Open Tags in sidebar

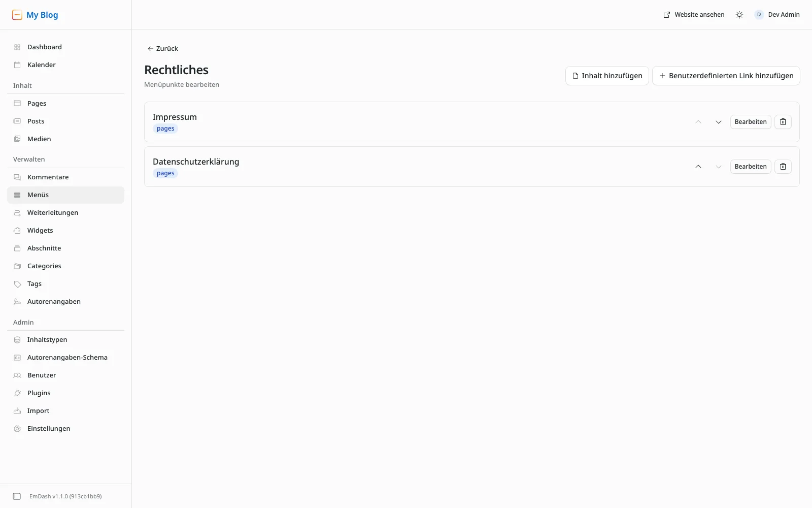(x=66, y=284)
